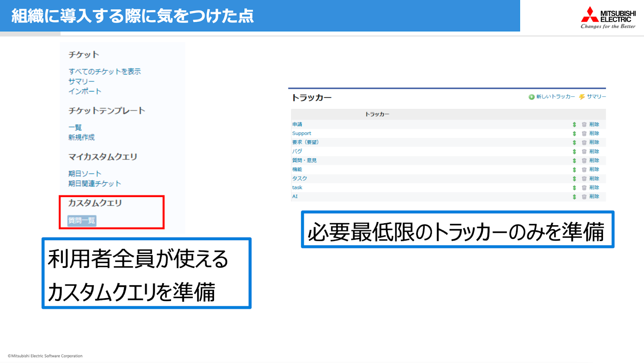The image size is (644, 363).
Task: Click the reorder arrow icon in 質問・意見 row
Action: [574, 160]
